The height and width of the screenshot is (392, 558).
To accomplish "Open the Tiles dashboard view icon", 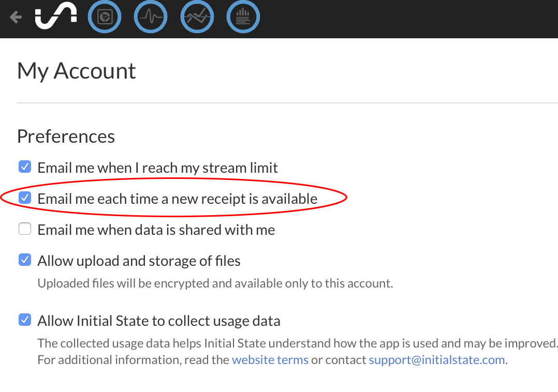I will click(x=105, y=18).
